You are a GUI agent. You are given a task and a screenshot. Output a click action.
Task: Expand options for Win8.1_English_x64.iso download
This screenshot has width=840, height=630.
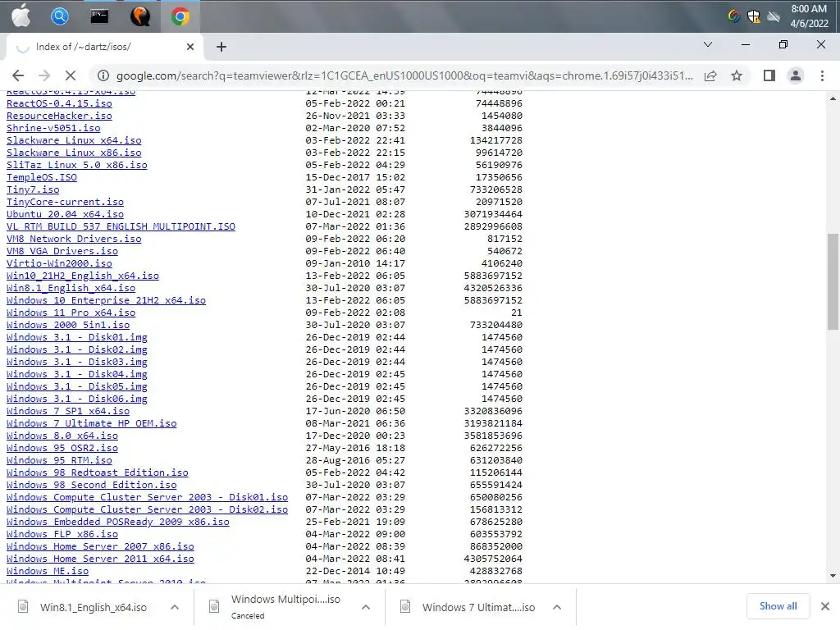pyautogui.click(x=175, y=607)
